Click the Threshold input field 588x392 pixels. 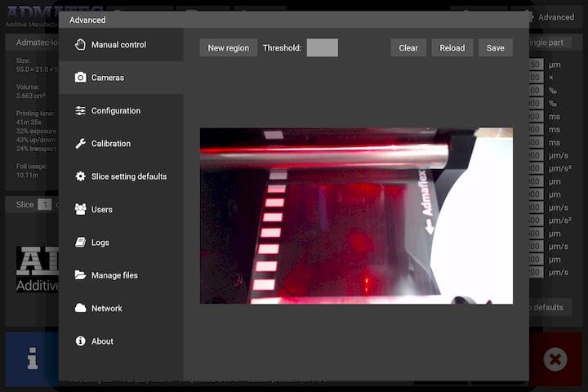tap(322, 48)
